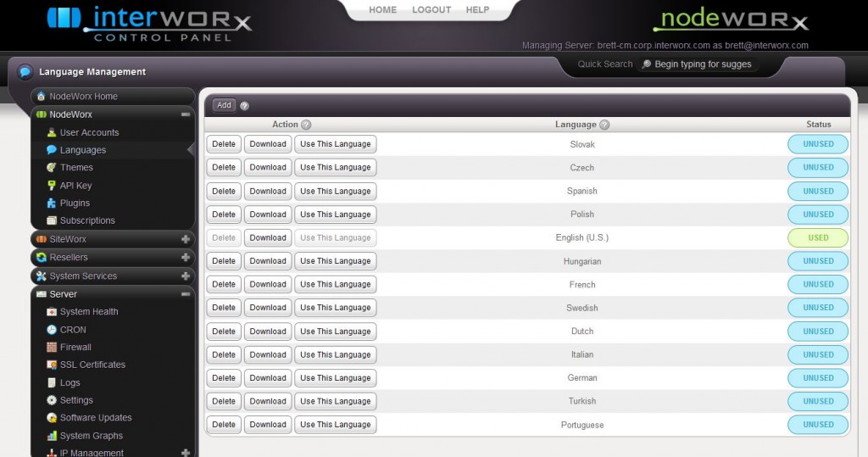Screen dimensions: 868x457
Task: Click the SSL Certificates icon
Action: coord(52,365)
